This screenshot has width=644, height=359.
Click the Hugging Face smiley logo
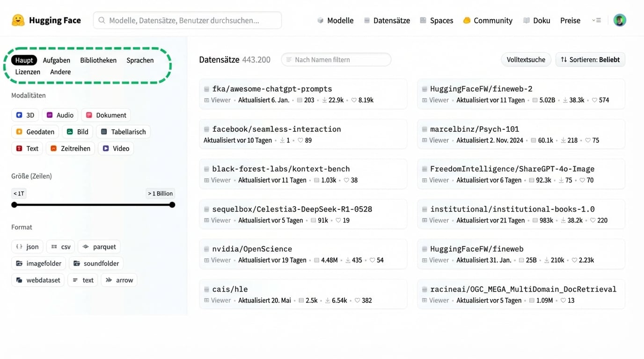17,20
